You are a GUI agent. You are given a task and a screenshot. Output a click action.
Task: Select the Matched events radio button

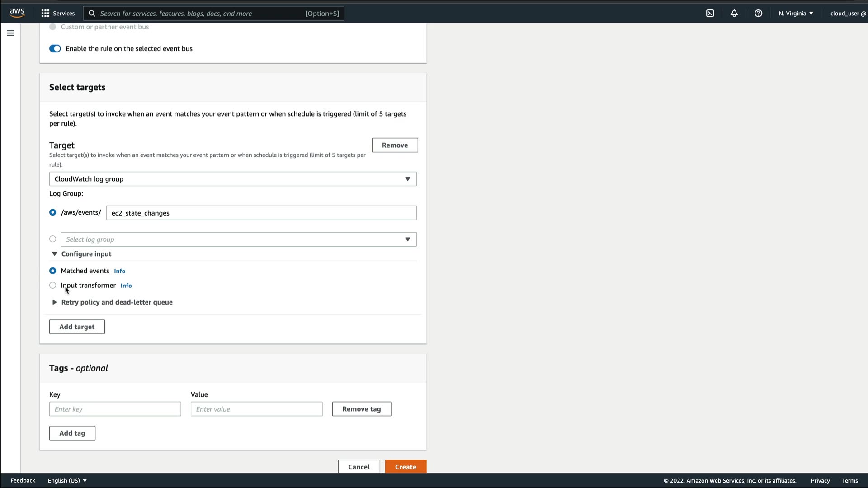pos(53,271)
